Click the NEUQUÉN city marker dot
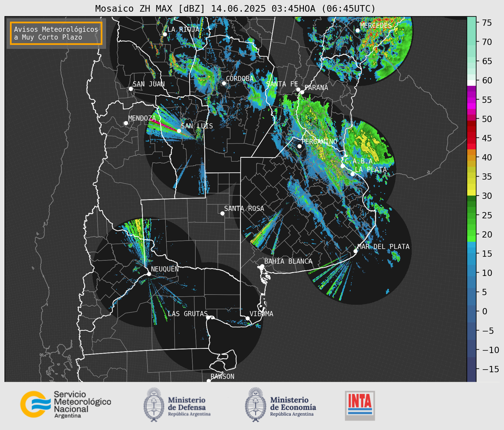The height and width of the screenshot is (430, 504). [149, 274]
